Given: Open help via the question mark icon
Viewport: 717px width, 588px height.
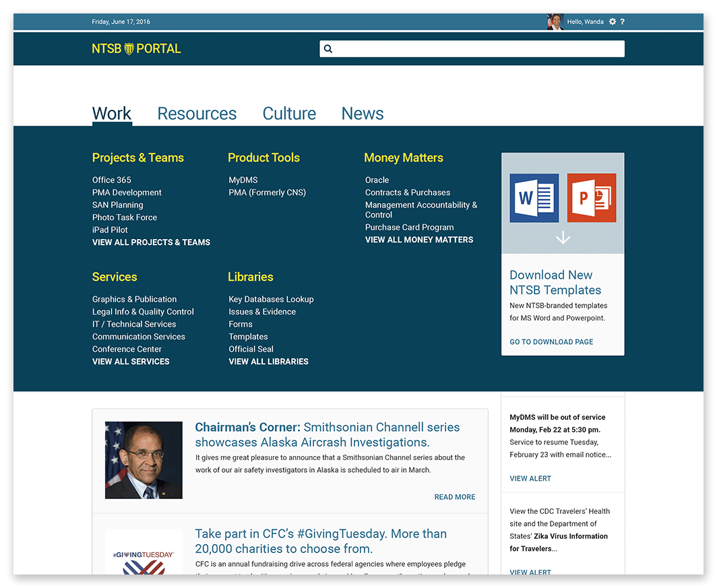Looking at the screenshot, I should [623, 22].
